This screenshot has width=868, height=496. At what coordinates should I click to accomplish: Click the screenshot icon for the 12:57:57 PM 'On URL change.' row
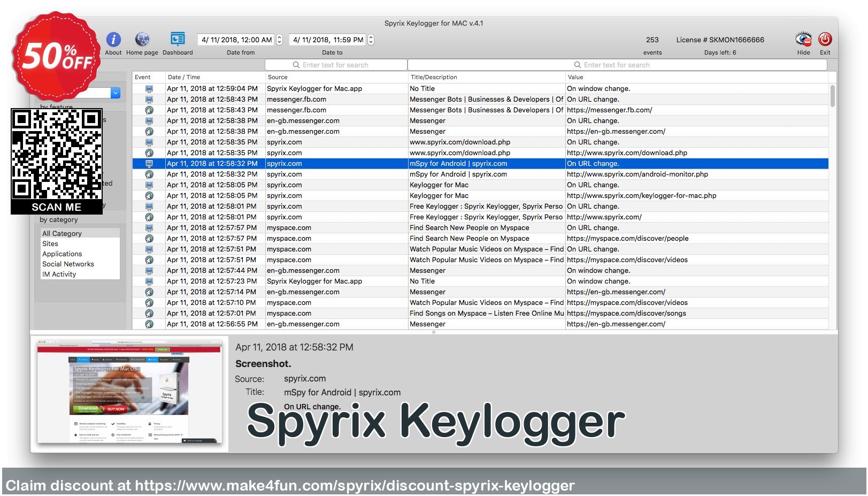(x=149, y=228)
